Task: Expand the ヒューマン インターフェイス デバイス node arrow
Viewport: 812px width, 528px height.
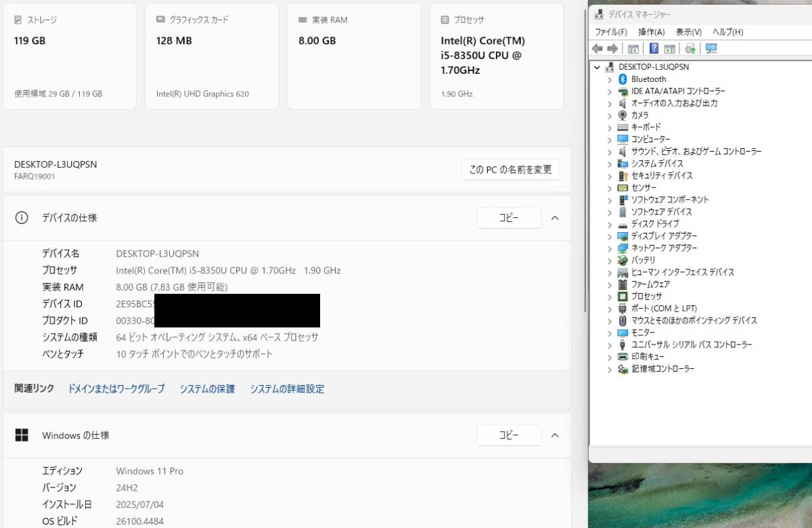Action: pos(610,272)
